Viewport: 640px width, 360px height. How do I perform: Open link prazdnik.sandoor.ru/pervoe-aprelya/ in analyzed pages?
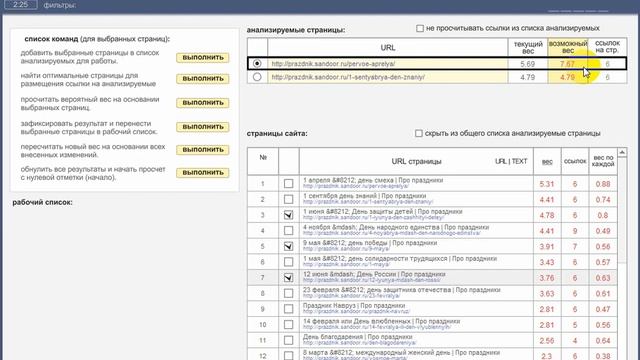(333, 64)
